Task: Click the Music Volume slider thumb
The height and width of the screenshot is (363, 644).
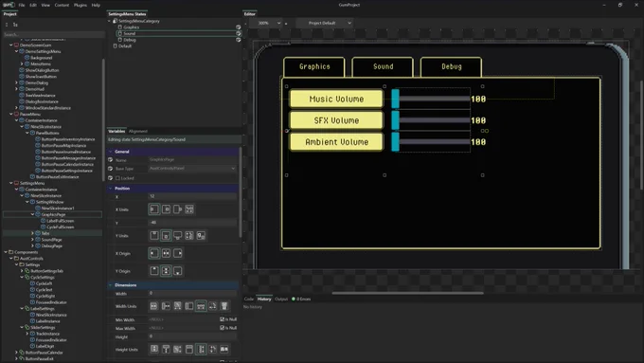Action: coord(395,99)
